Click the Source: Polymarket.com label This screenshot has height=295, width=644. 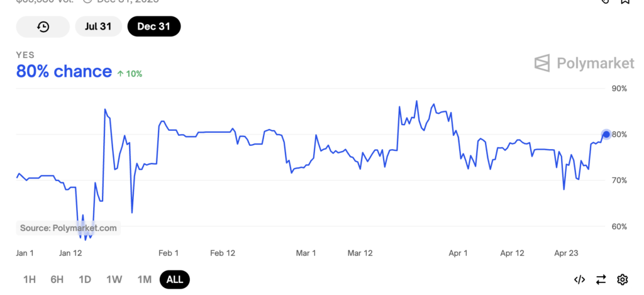[x=68, y=228]
